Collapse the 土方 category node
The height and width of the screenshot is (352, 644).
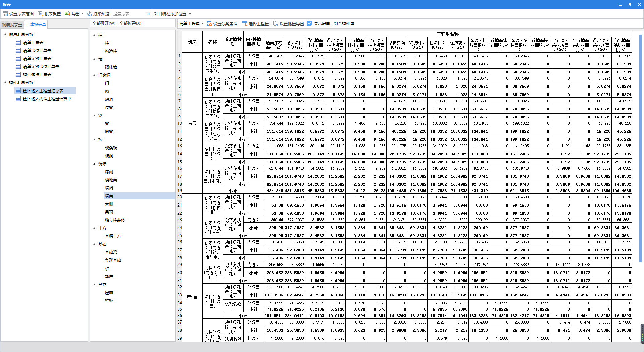pyautogui.click(x=94, y=228)
